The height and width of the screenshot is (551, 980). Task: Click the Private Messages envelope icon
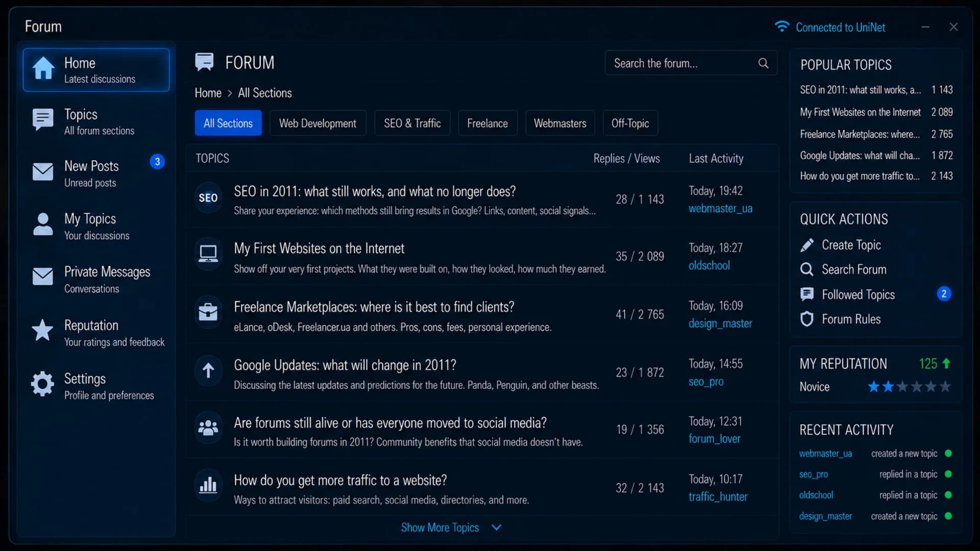coord(43,277)
